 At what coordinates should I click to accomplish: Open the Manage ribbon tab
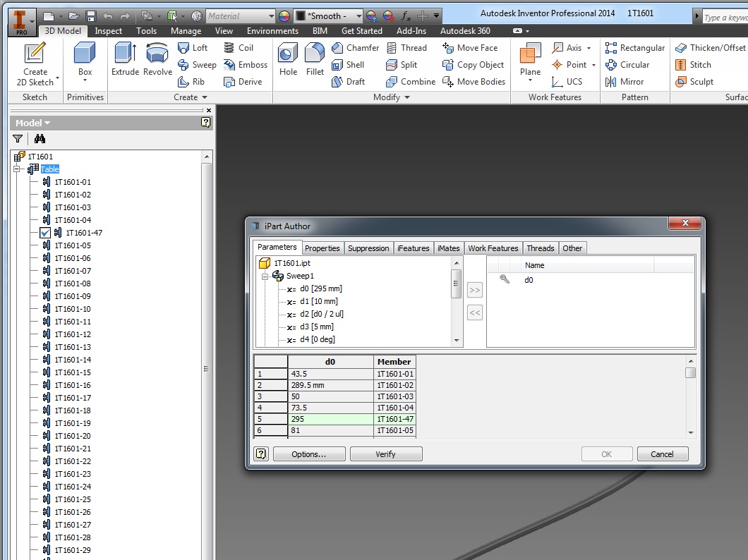tap(186, 31)
